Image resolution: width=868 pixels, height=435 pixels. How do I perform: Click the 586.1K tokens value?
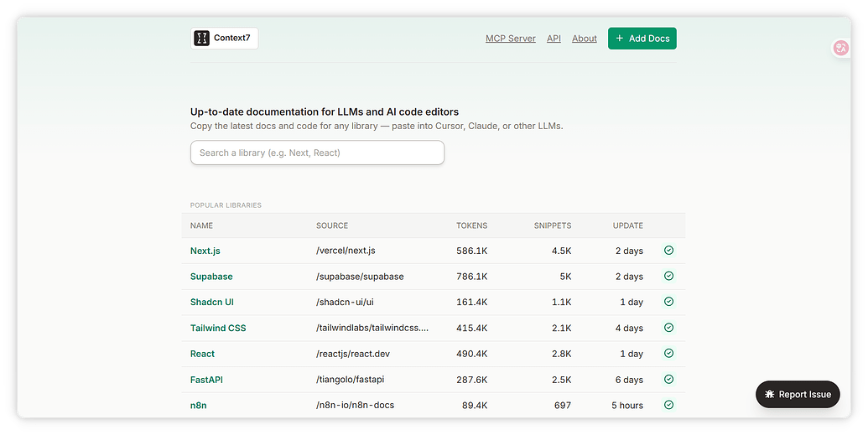click(471, 251)
